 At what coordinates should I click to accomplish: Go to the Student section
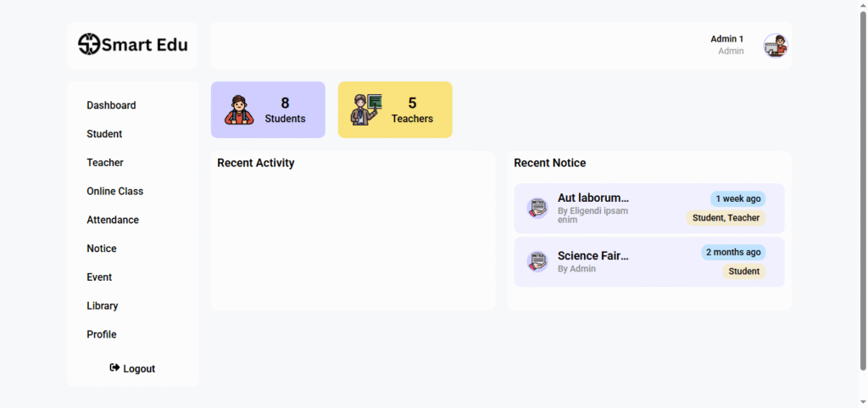pyautogui.click(x=104, y=134)
